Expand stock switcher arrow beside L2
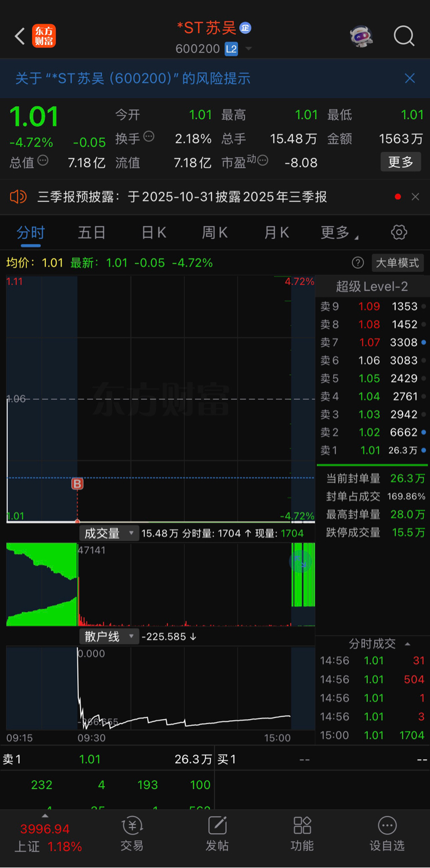 click(x=249, y=49)
